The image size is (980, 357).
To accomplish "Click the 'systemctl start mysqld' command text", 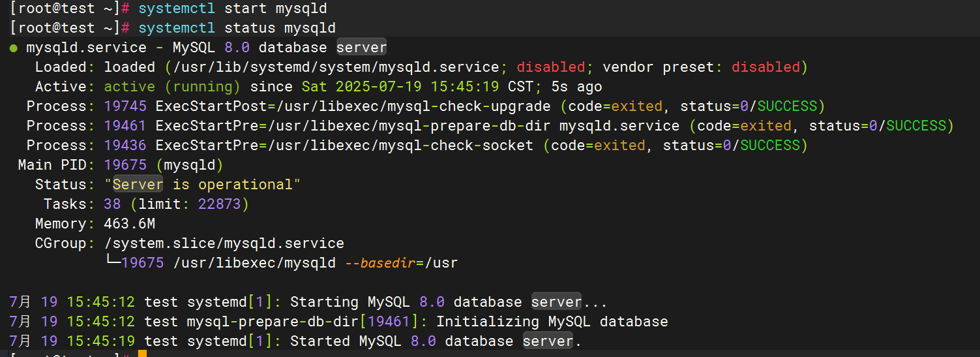I will click(x=233, y=8).
